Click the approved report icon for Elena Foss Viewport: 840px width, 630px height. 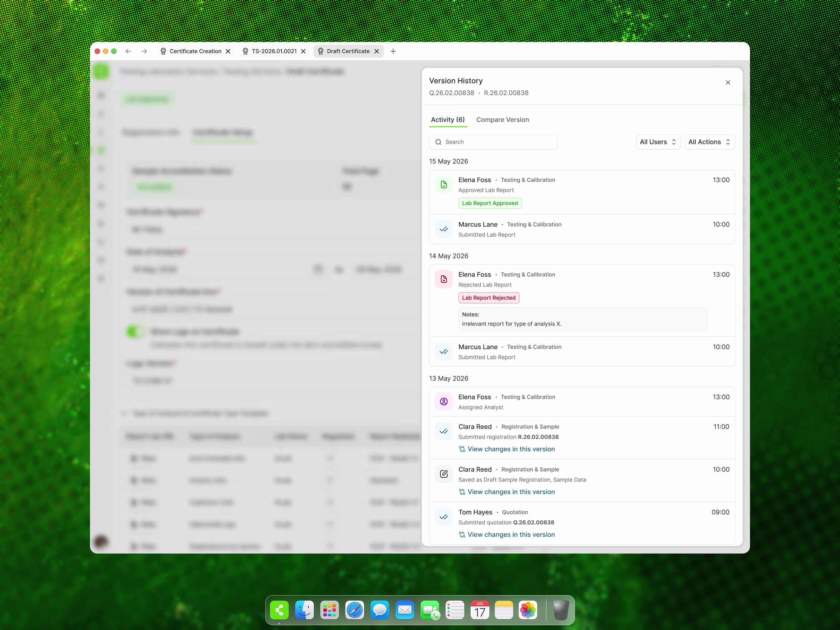pyautogui.click(x=443, y=185)
